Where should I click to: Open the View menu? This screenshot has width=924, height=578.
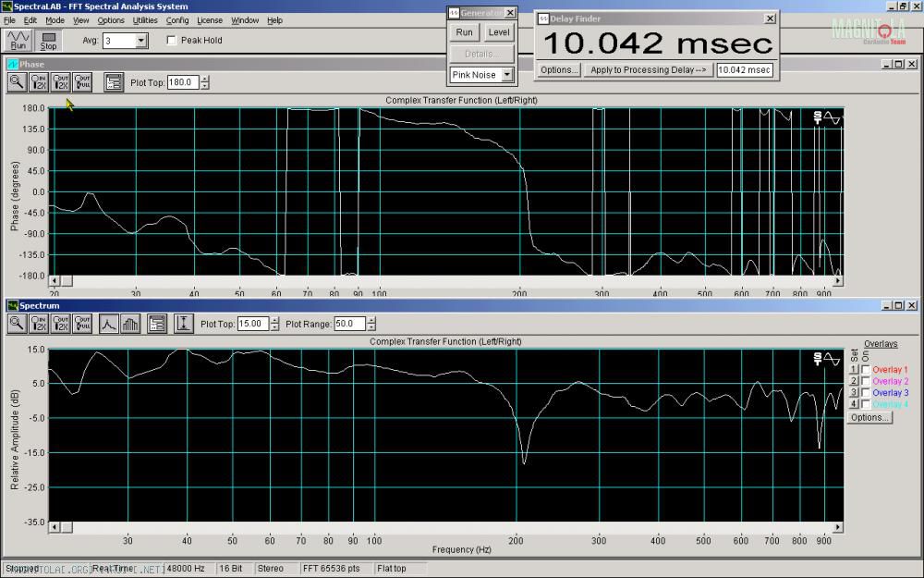coord(80,20)
